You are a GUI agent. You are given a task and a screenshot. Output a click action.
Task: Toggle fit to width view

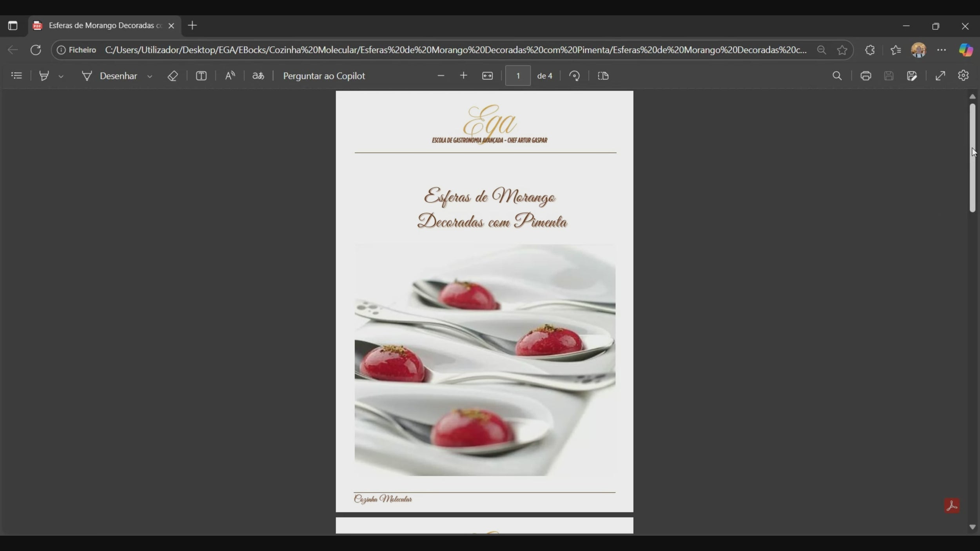[487, 76]
